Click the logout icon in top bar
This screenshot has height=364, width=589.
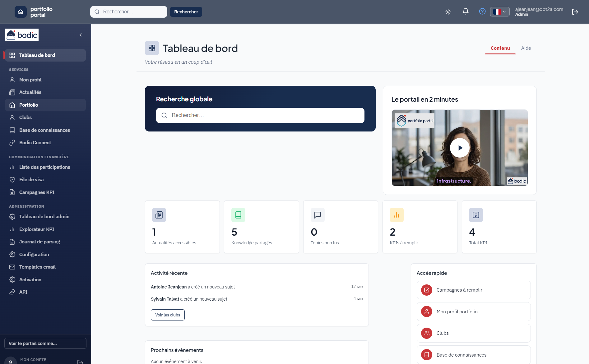[x=575, y=12]
